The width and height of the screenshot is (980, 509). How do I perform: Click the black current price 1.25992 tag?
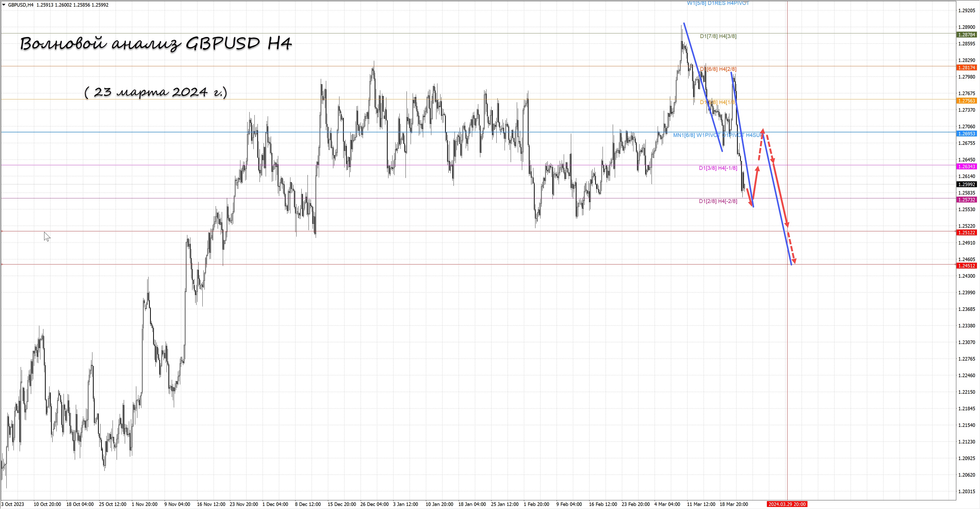coord(966,184)
